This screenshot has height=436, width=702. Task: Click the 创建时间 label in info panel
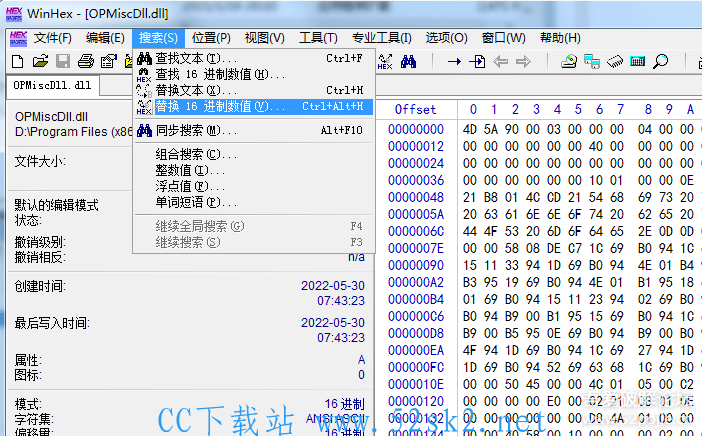click(40, 286)
